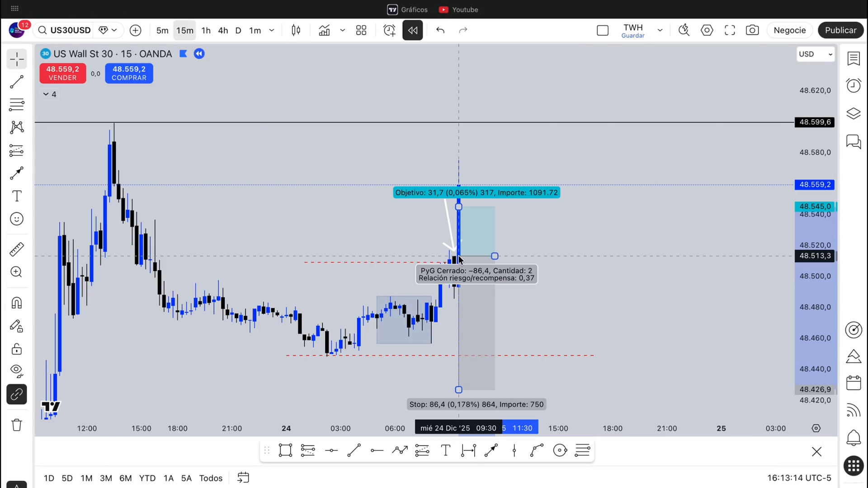
Task: Click the Negocie button
Action: tap(790, 30)
